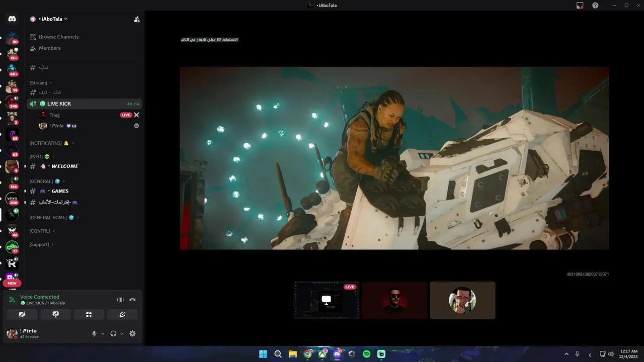Open green server icon with 17 badge
The height and width of the screenshot is (362, 644).
[x=12, y=247]
